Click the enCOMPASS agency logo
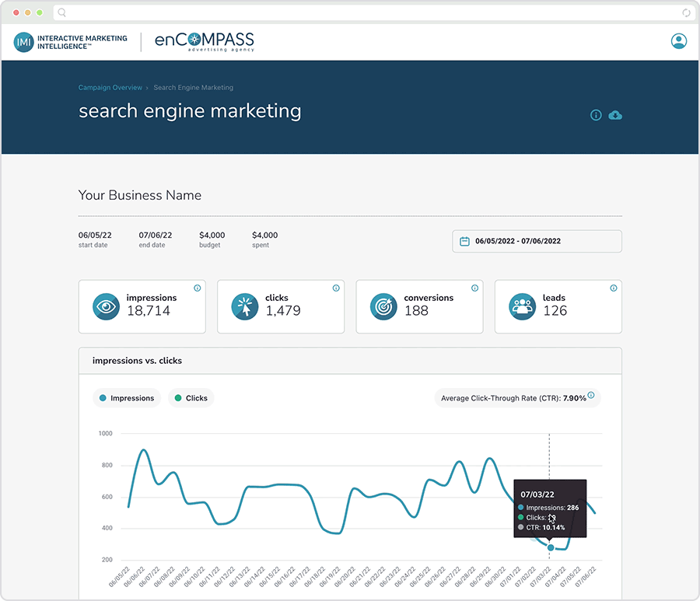 pyautogui.click(x=205, y=42)
